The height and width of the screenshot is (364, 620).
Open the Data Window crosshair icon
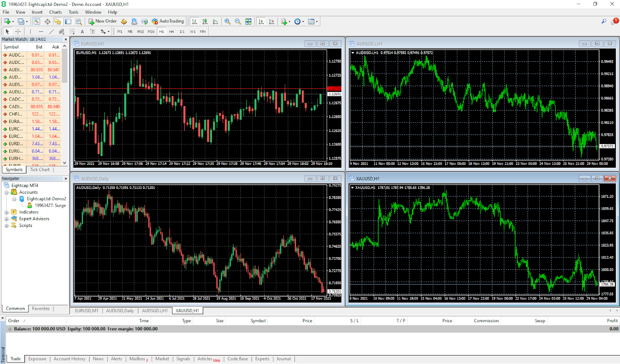point(47,22)
